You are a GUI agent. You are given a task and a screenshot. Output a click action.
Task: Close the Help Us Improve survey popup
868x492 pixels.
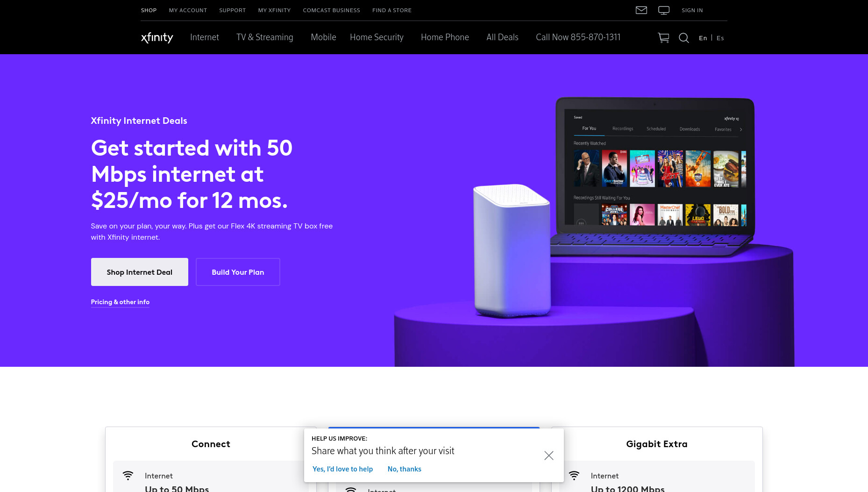pyautogui.click(x=549, y=456)
